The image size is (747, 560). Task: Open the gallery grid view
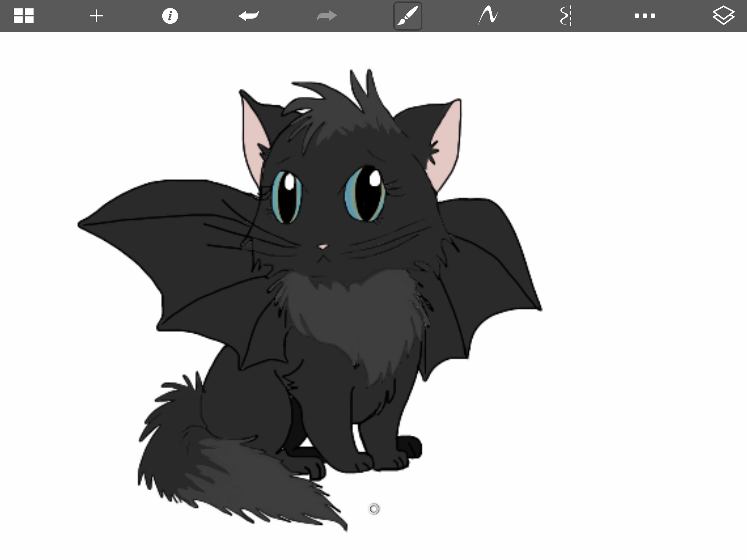(24, 16)
